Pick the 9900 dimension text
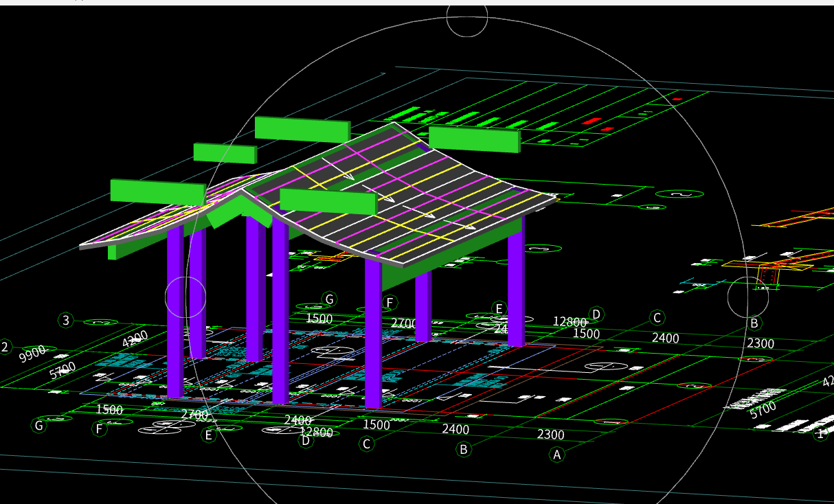 (x=32, y=354)
